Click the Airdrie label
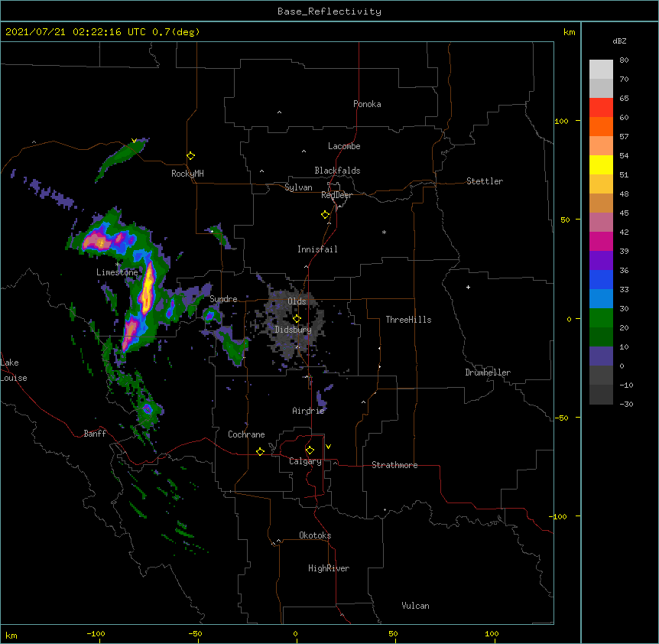The height and width of the screenshot is (644, 659). point(309,411)
